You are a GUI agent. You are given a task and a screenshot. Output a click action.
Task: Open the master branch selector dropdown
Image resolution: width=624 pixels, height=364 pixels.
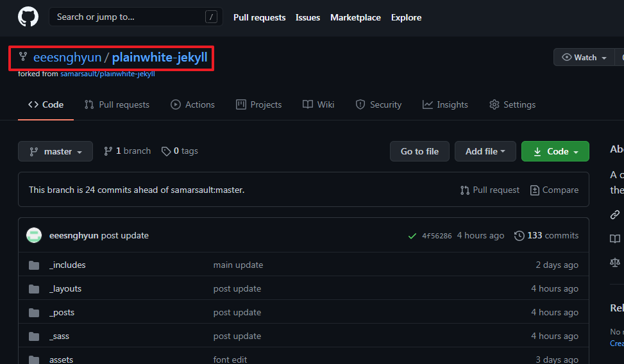tap(55, 151)
